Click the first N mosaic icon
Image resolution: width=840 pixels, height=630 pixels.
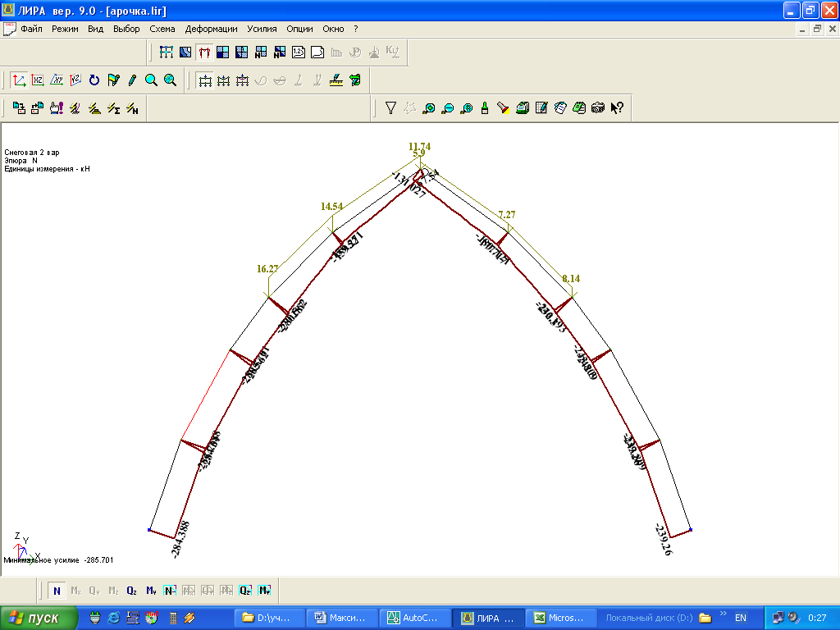[x=261, y=52]
